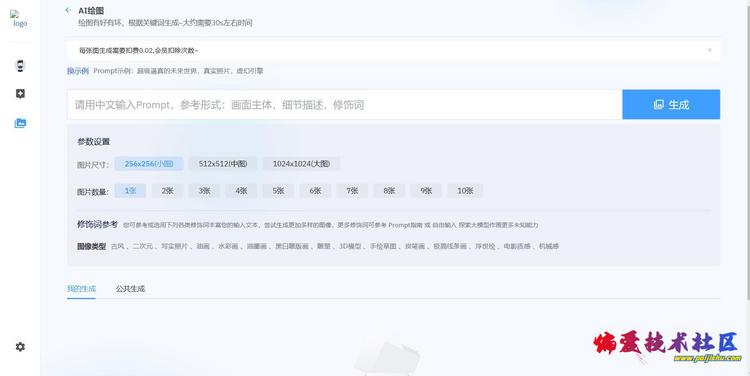This screenshot has width=750, height=376.
Task: Pick the 二次元 image type
Action: 143,246
